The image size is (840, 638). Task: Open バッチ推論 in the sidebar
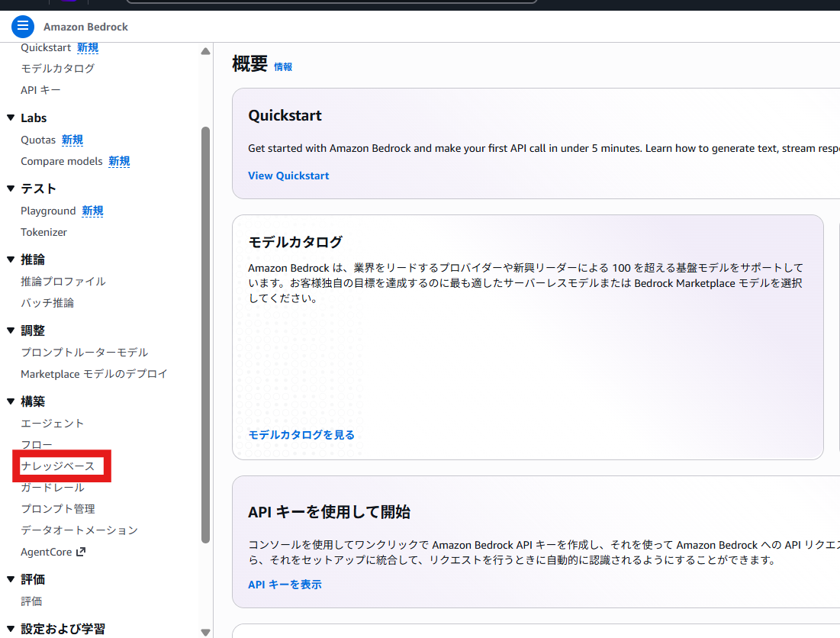tap(47, 303)
